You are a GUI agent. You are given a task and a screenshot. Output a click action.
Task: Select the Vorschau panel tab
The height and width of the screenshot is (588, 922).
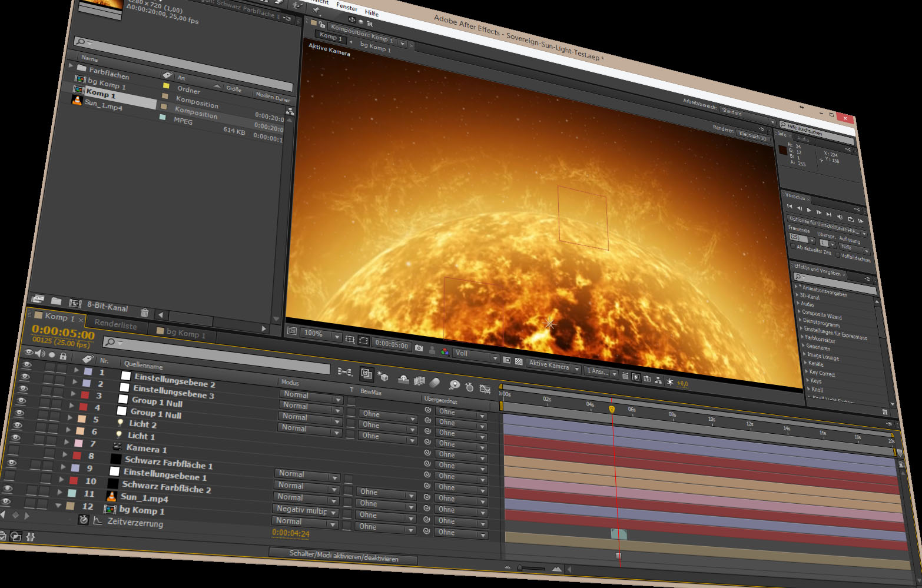pos(795,196)
